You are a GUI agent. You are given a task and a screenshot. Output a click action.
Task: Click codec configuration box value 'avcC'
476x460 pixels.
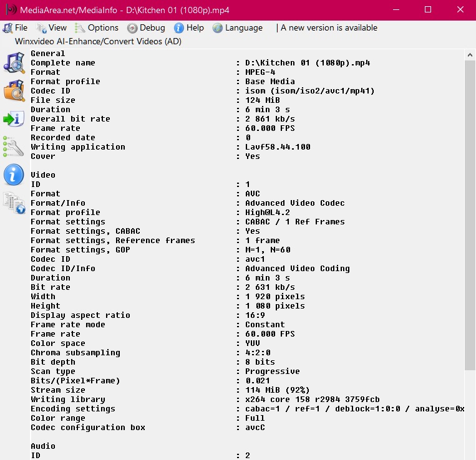point(255,428)
